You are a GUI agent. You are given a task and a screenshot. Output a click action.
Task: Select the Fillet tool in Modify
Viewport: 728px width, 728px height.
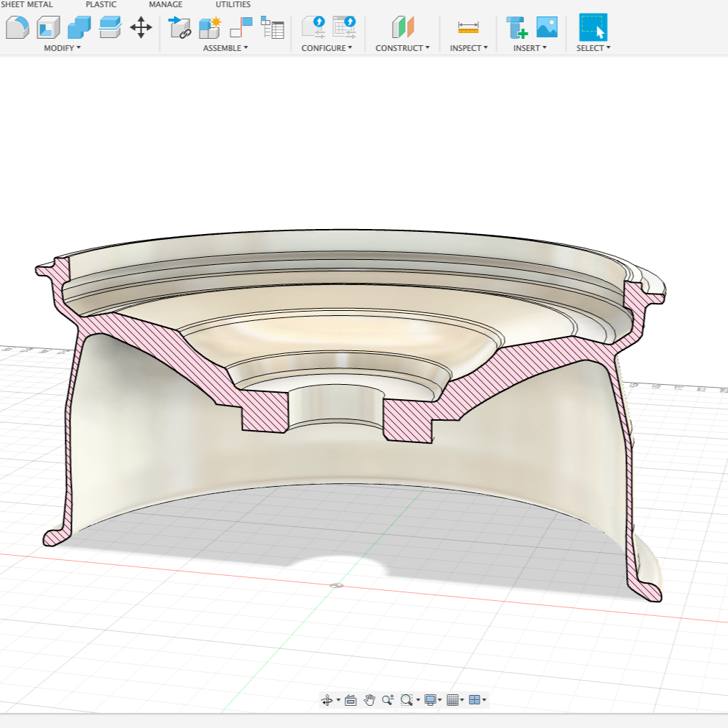17,27
